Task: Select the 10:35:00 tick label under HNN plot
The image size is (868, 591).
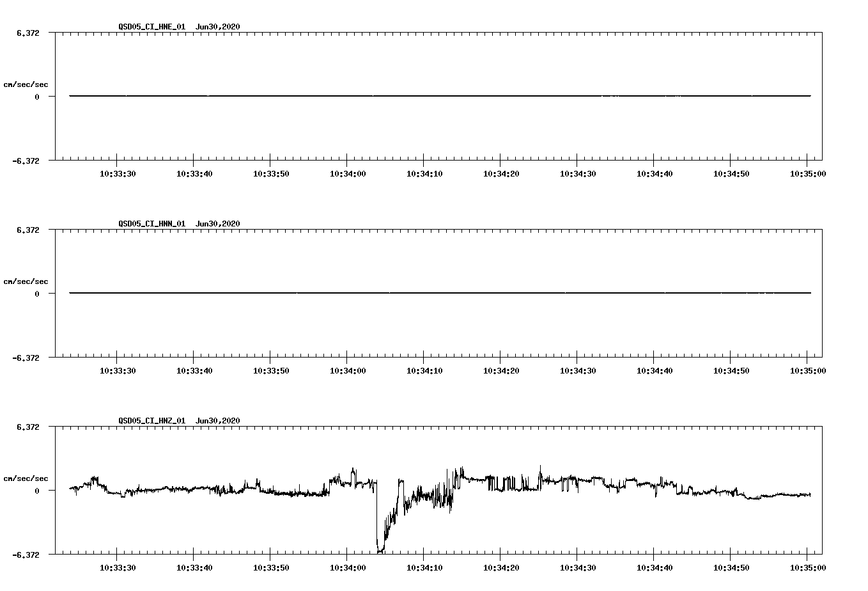Action: tap(808, 371)
